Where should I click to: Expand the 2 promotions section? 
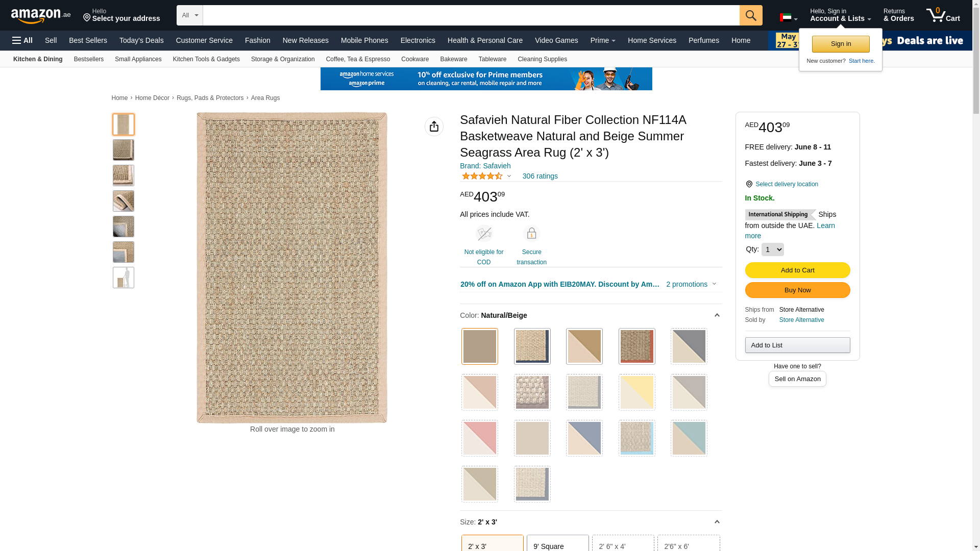tap(691, 284)
